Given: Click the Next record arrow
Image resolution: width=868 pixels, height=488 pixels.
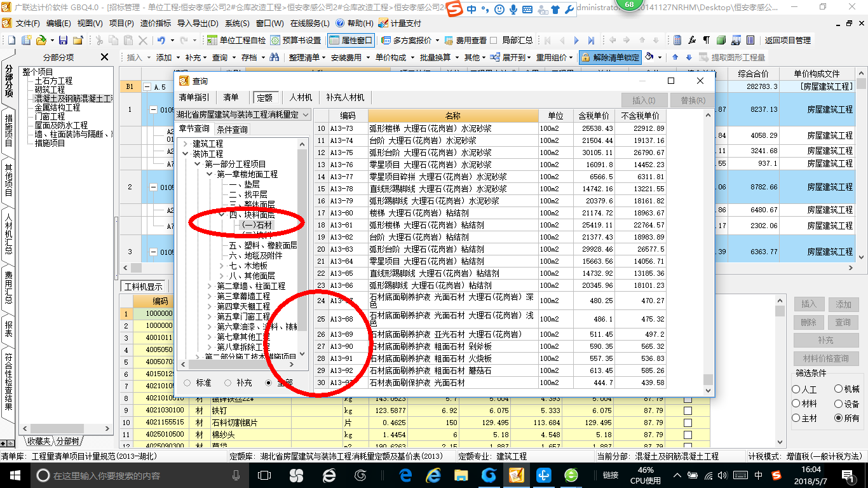Looking at the screenshot, I should point(576,40).
